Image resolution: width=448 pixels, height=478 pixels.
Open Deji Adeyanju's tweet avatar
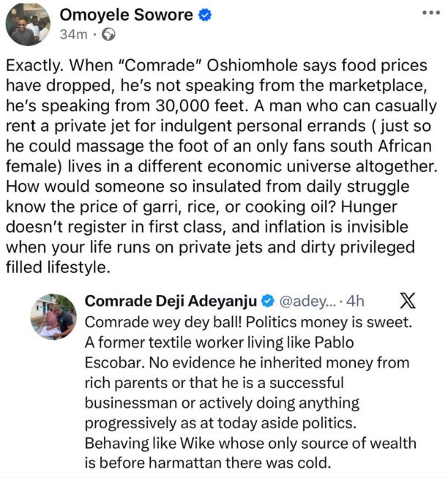[53, 317]
